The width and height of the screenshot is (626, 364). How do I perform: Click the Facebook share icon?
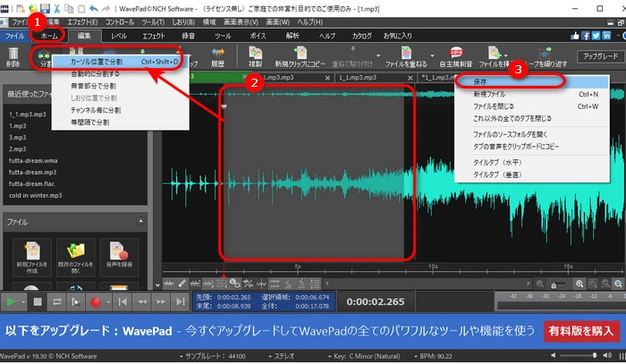tap(586, 36)
